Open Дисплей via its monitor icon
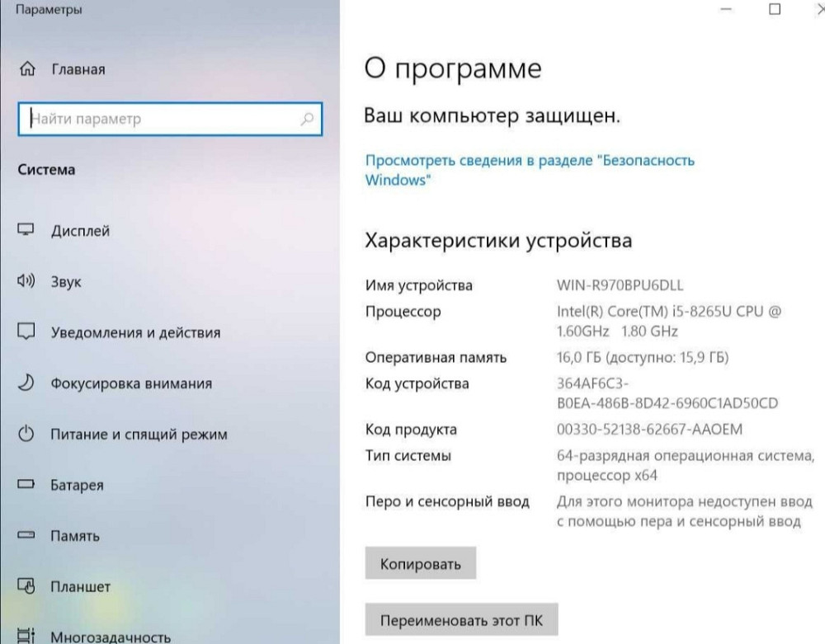Image resolution: width=825 pixels, height=644 pixels. [27, 231]
